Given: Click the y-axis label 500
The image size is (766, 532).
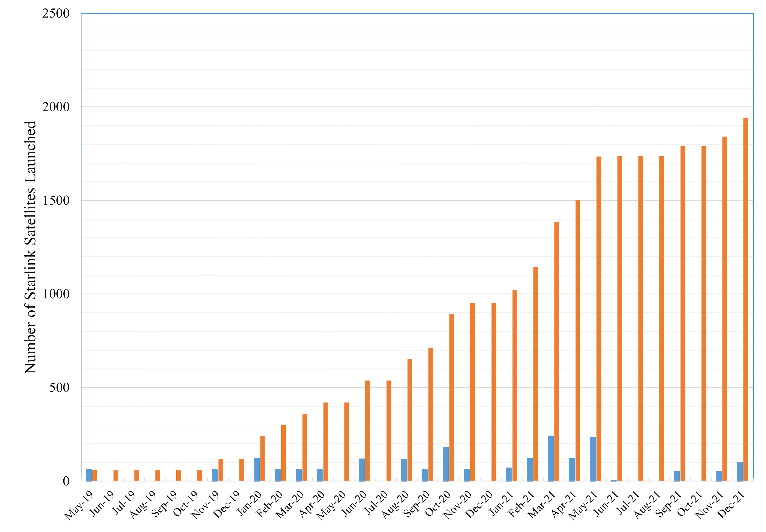Looking at the screenshot, I should click(59, 388).
